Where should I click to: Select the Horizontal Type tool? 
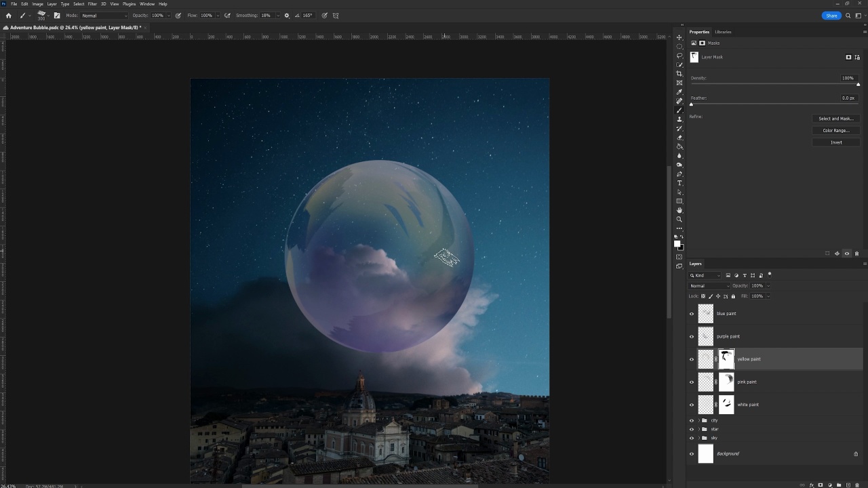pyautogui.click(x=679, y=183)
